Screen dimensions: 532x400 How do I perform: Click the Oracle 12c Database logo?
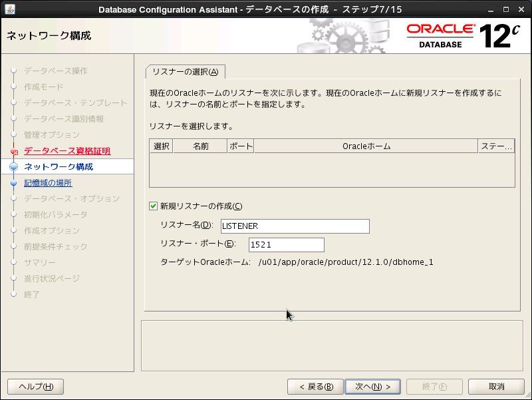pyautogui.click(x=463, y=36)
